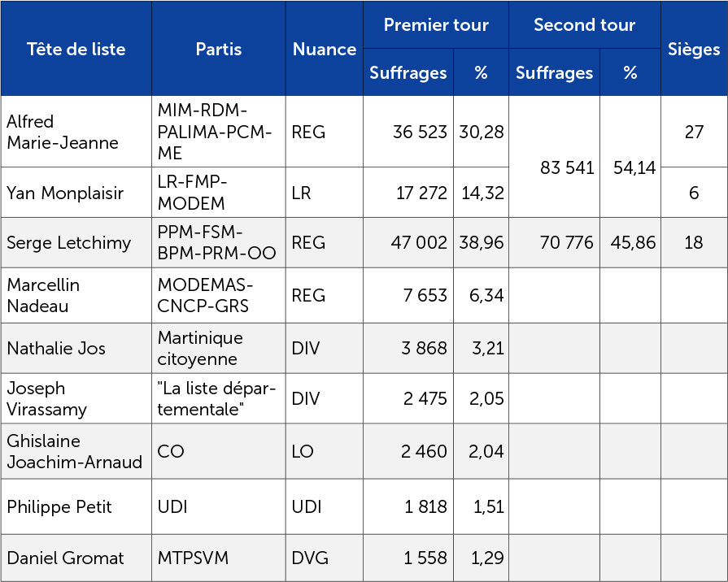Click the 47 002 first-round votes cell
The width and height of the screenshot is (728, 582).
click(x=419, y=242)
